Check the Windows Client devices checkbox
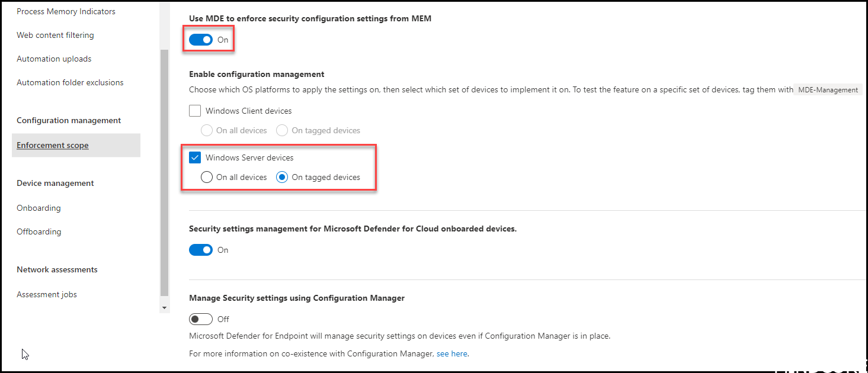 coord(195,111)
